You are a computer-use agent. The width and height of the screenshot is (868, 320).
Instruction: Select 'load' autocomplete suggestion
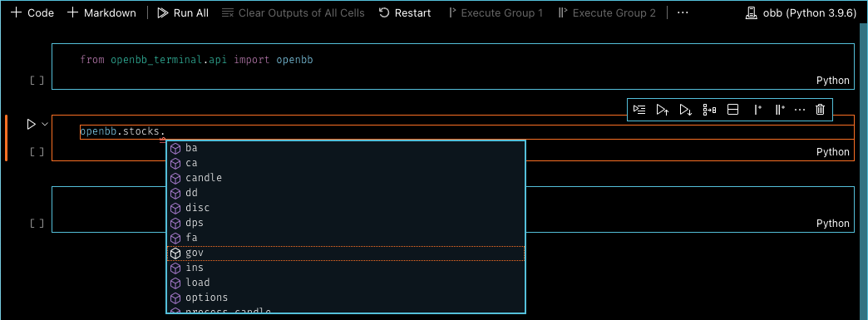click(346, 283)
